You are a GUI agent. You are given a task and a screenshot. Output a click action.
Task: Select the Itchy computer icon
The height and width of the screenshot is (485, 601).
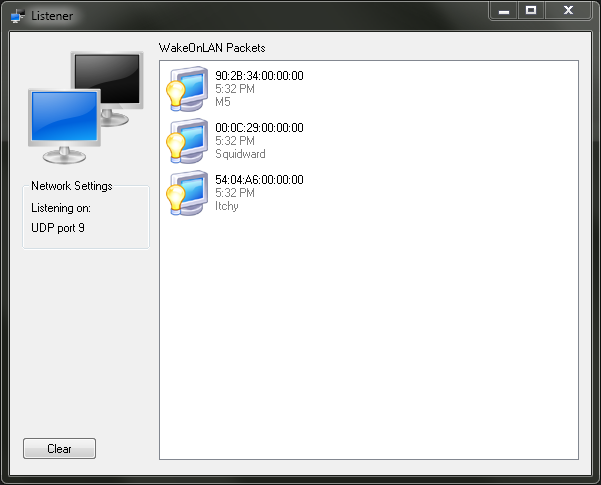(187, 193)
